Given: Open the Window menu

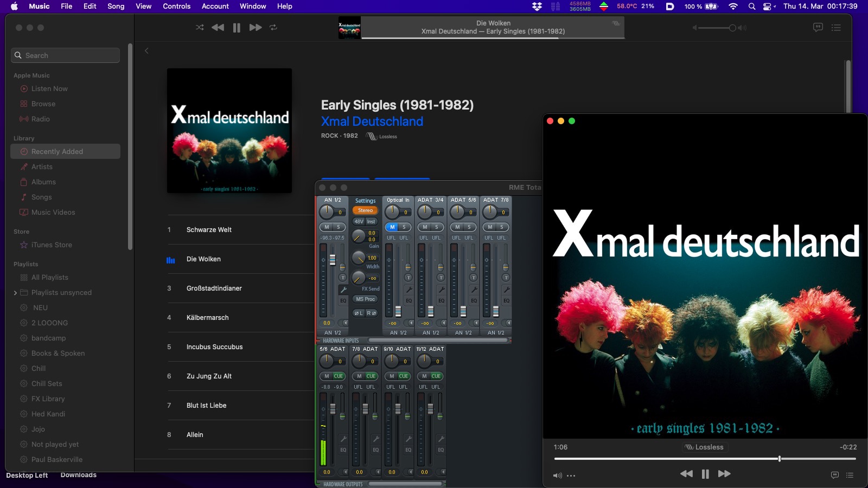Looking at the screenshot, I should click(x=253, y=7).
